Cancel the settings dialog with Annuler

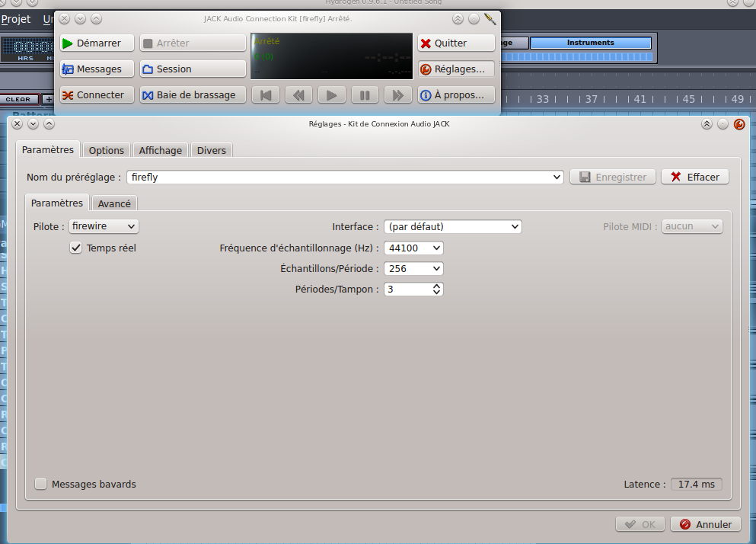tap(706, 524)
